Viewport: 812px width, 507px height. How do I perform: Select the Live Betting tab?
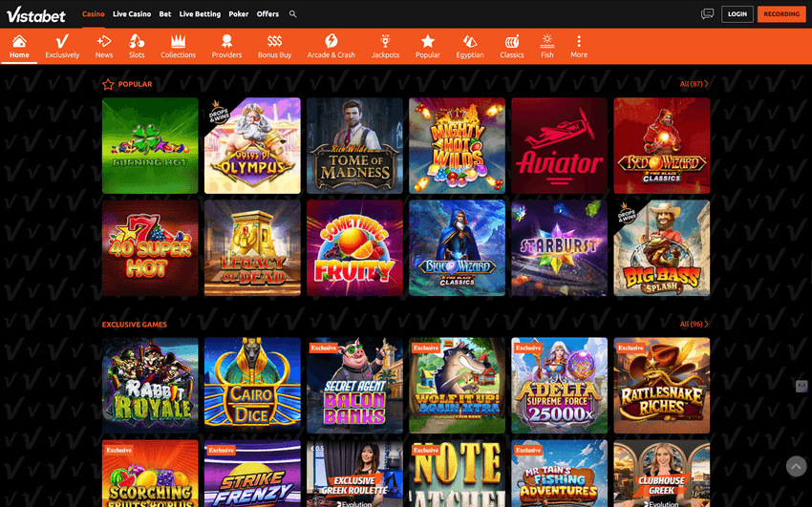coord(200,14)
